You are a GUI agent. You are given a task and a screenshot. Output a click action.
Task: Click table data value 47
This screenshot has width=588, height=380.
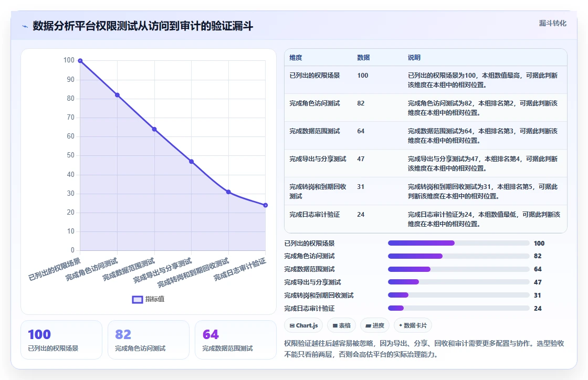pos(361,159)
